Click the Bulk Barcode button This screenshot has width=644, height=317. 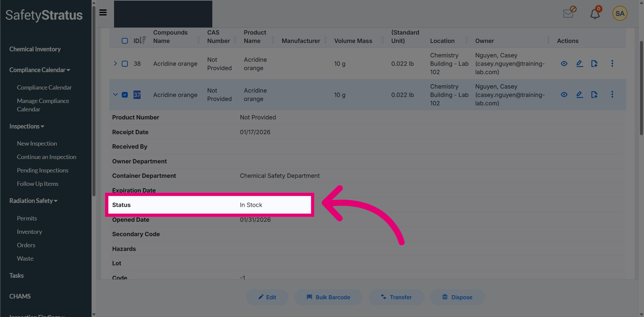328,297
